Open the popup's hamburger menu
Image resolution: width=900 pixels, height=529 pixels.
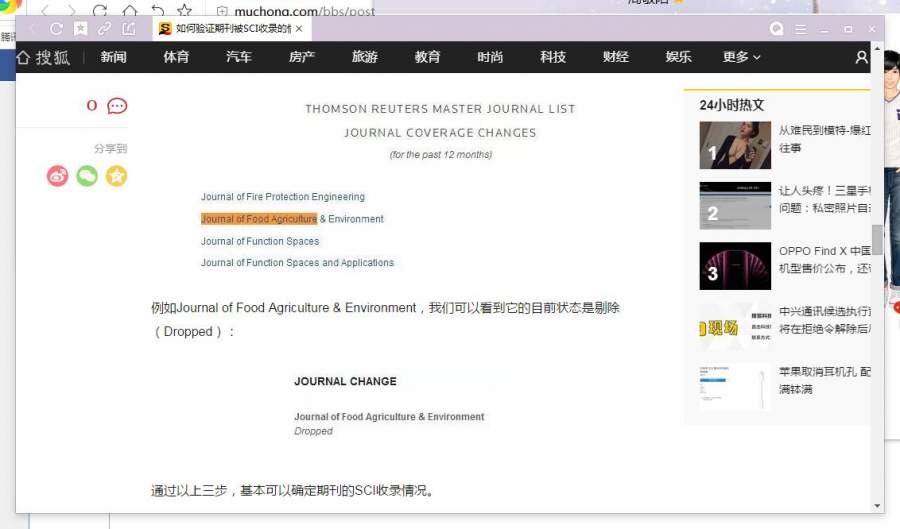(x=801, y=29)
